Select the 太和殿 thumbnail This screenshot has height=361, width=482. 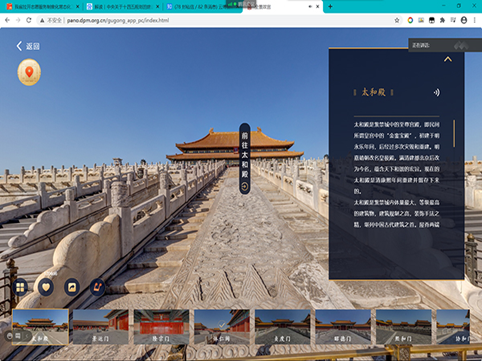coord(40,327)
